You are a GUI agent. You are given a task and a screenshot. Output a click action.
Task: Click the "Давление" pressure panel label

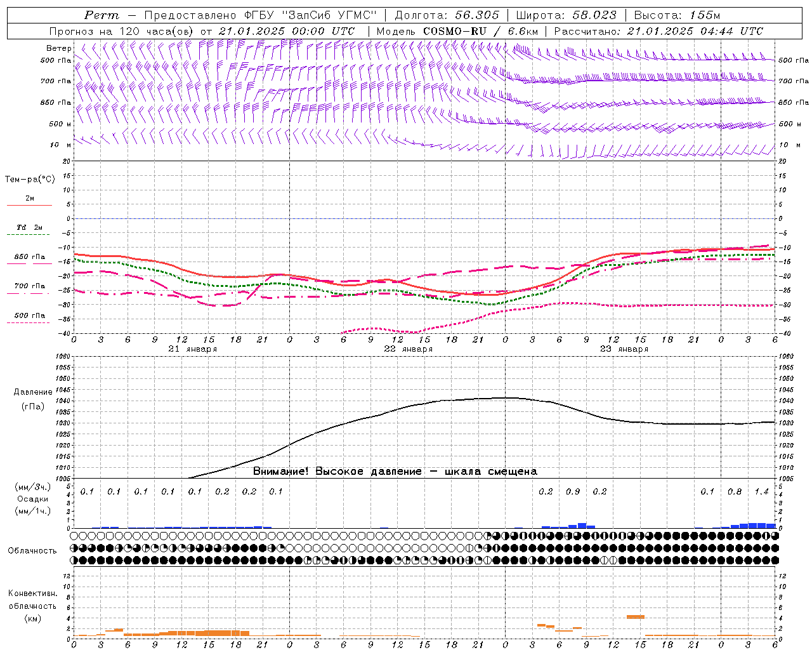coord(32,392)
